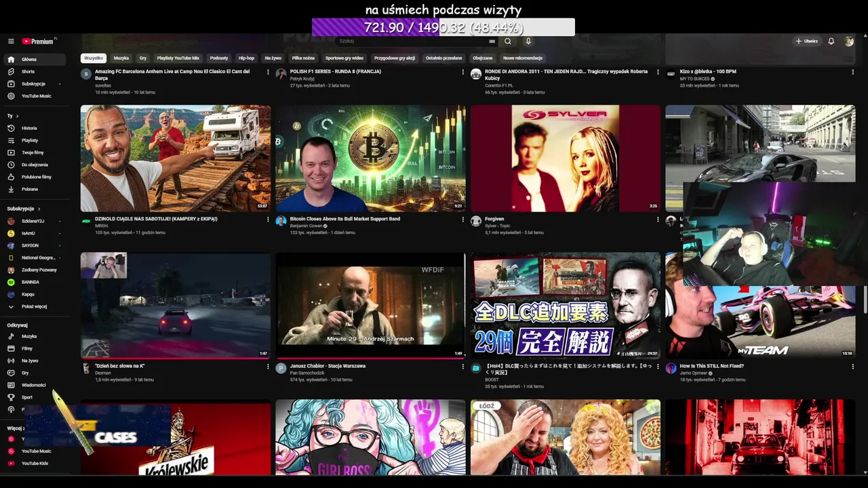The height and width of the screenshot is (488, 868).
Task: Open options menu for Forgiven video
Action: coord(658,220)
